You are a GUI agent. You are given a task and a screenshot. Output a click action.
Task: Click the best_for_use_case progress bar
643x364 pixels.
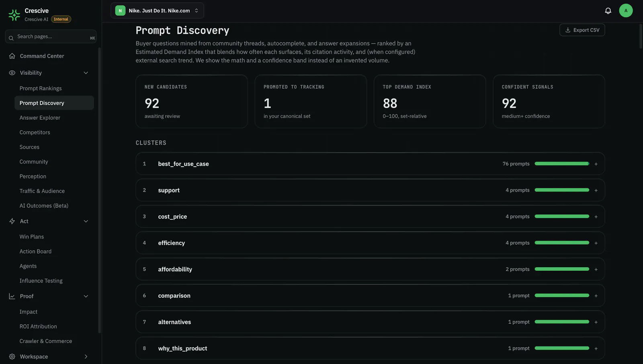(562, 164)
